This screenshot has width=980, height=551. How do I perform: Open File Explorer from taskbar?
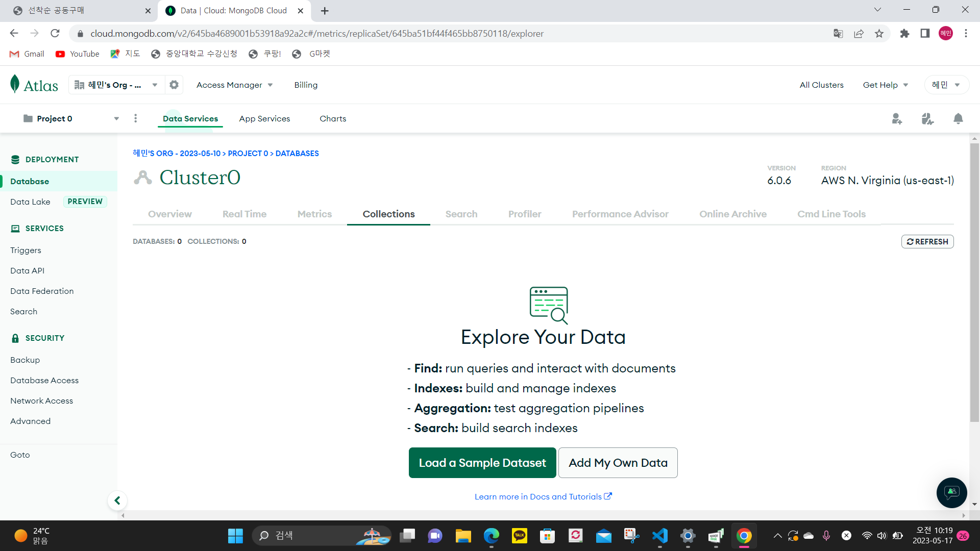point(463,536)
